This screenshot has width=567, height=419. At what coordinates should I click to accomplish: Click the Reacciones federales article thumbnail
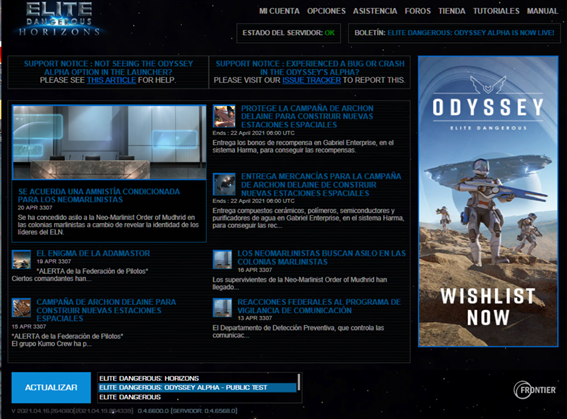pyautogui.click(x=222, y=308)
